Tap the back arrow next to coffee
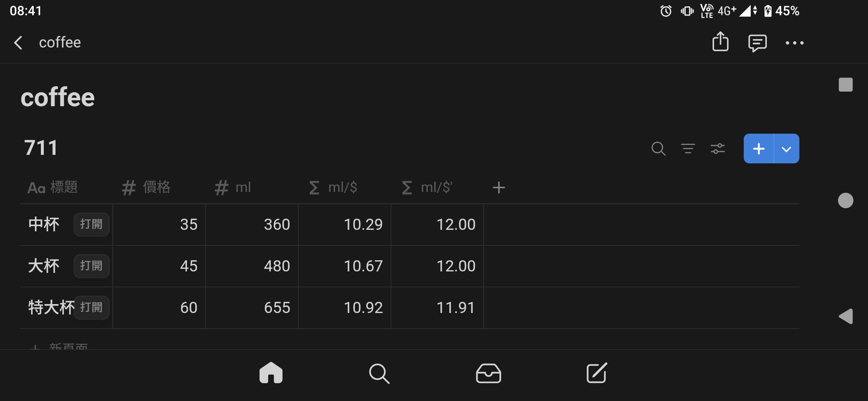The image size is (868, 401). tap(18, 43)
